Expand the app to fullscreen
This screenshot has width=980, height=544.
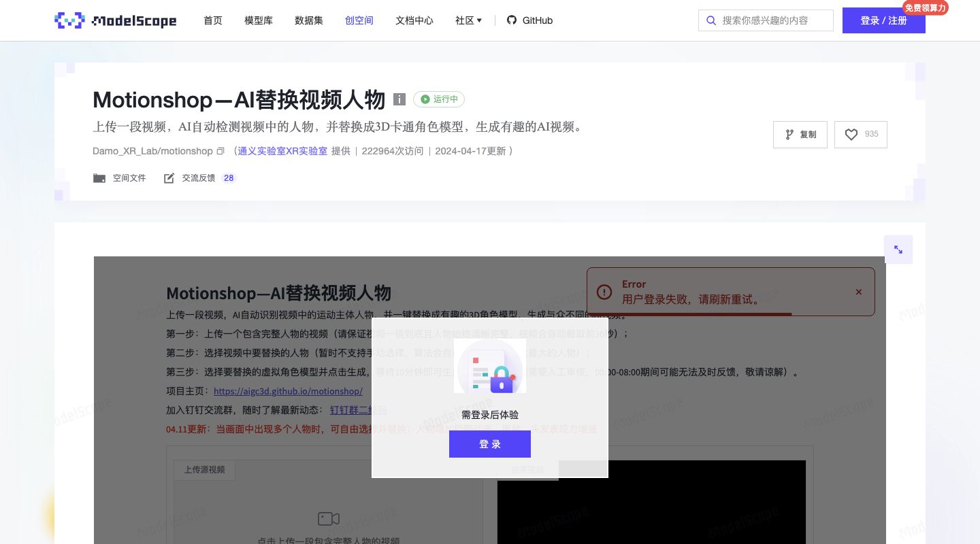(x=898, y=250)
